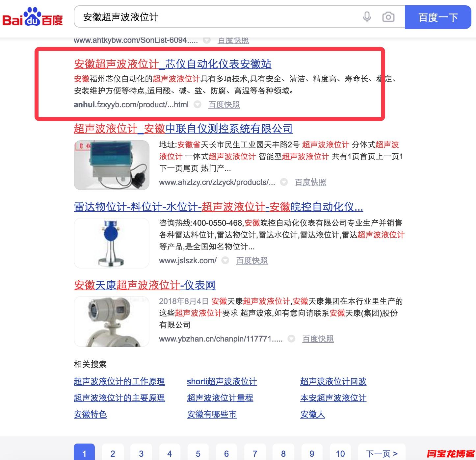This screenshot has width=476, height=460.
Task: Expand dropdown arrow beside www.jslszk.com URL
Action: (225, 261)
